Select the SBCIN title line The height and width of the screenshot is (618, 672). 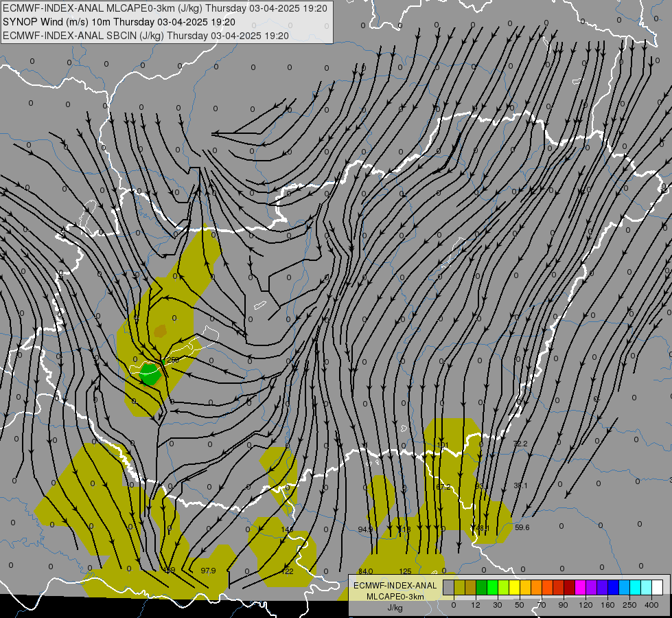click(146, 36)
